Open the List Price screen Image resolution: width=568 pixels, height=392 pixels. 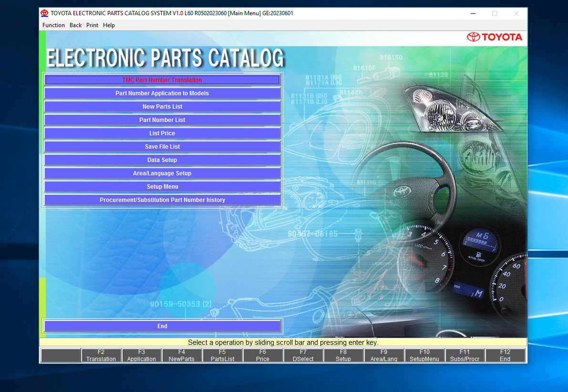(162, 133)
